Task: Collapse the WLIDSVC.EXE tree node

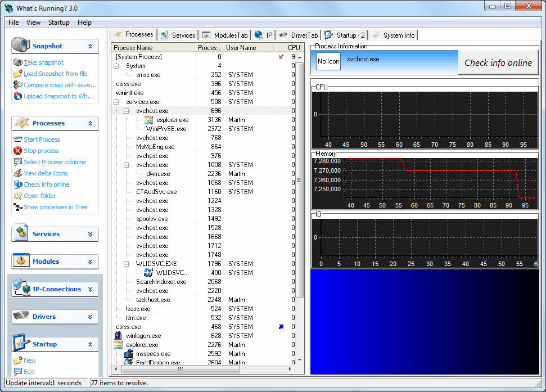Action: click(127, 264)
